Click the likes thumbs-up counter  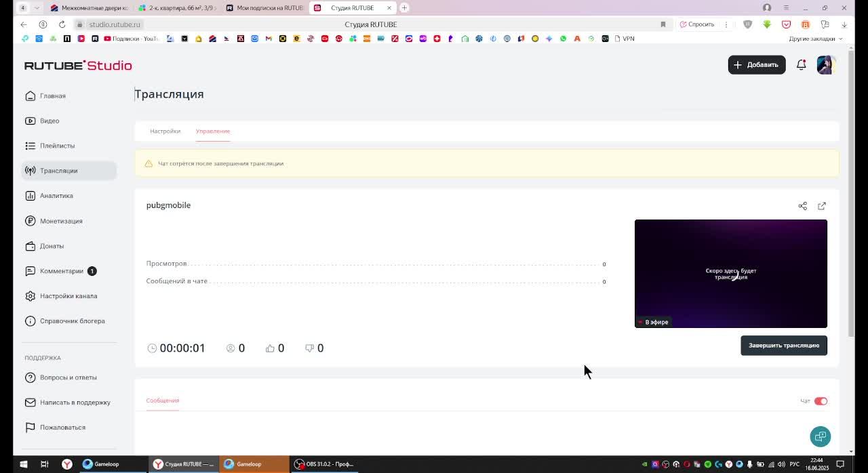(x=275, y=348)
